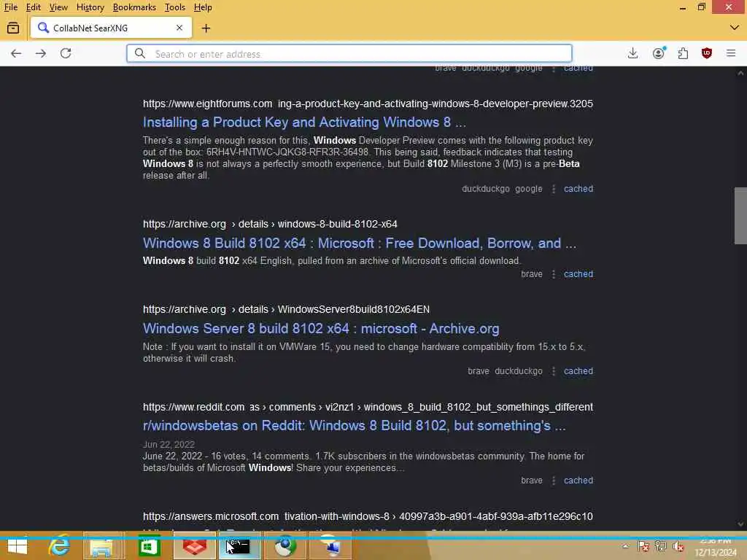Click 'google' engine label under eightforums result
747x560 pixels.
(x=529, y=189)
